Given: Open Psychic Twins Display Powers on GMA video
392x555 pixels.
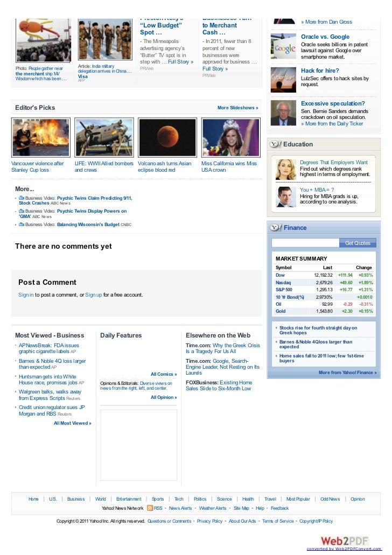Looking at the screenshot, I should (x=73, y=213).
